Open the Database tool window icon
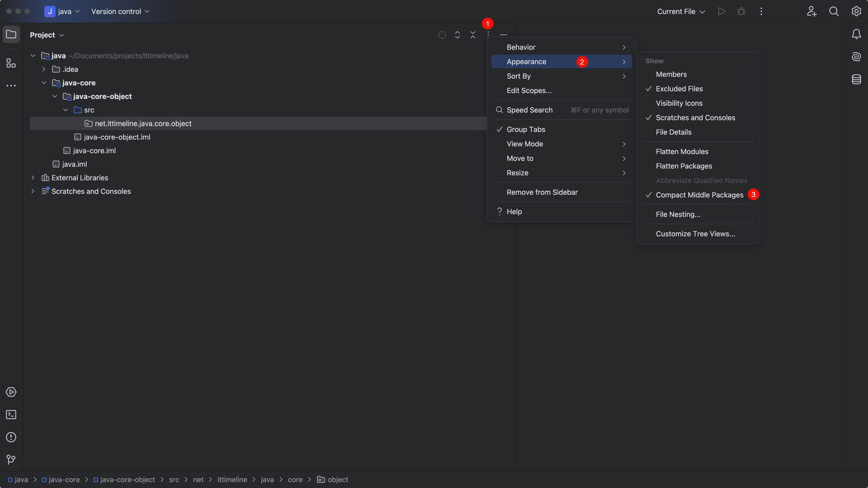The image size is (868, 488). point(856,80)
